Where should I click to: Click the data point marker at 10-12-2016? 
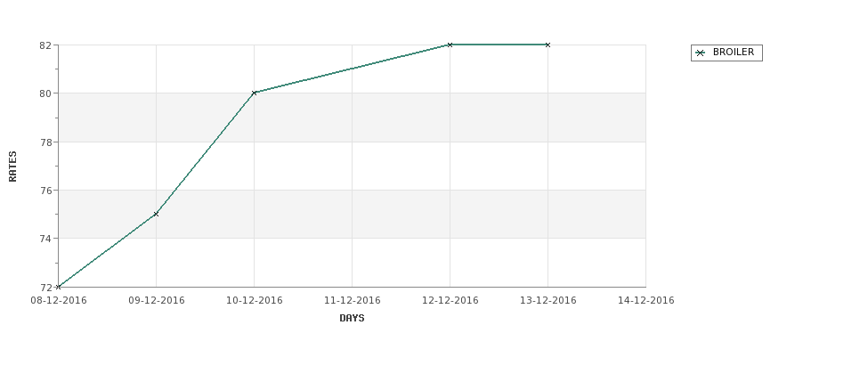(254, 93)
